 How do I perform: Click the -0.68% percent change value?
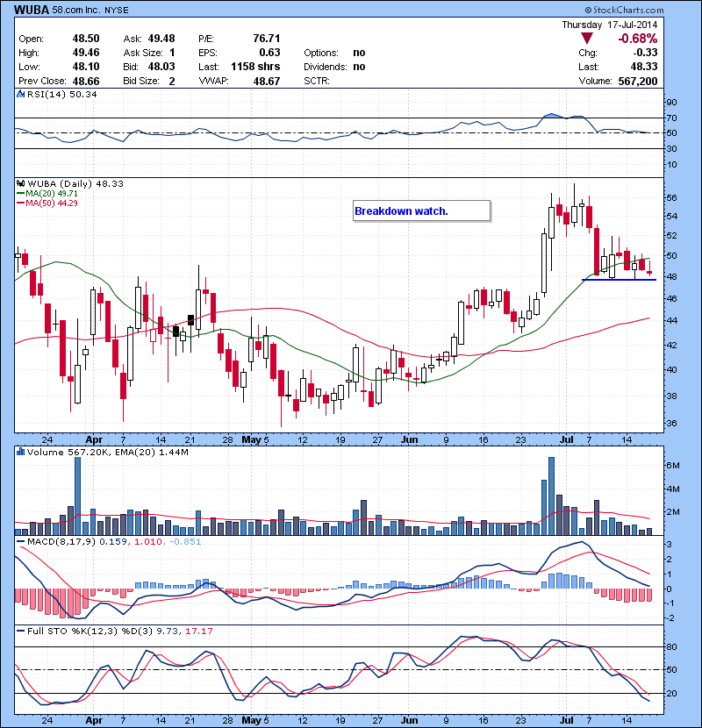coord(637,38)
